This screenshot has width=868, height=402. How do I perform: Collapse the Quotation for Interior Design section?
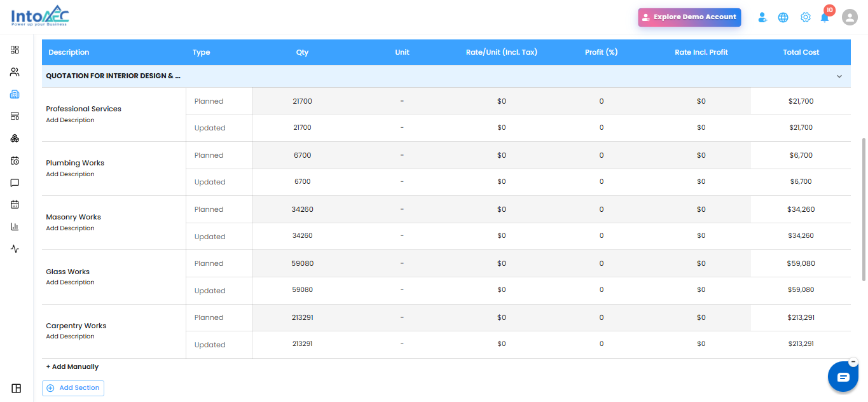tap(839, 76)
